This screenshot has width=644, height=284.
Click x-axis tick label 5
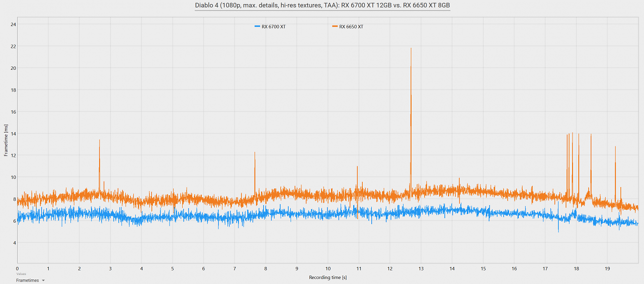click(x=173, y=269)
